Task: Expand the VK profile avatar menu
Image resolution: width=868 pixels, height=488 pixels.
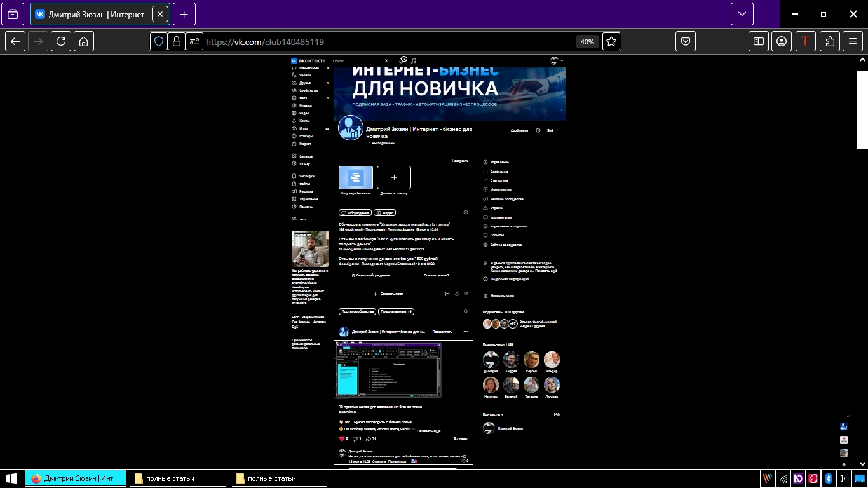Action: [x=557, y=60]
